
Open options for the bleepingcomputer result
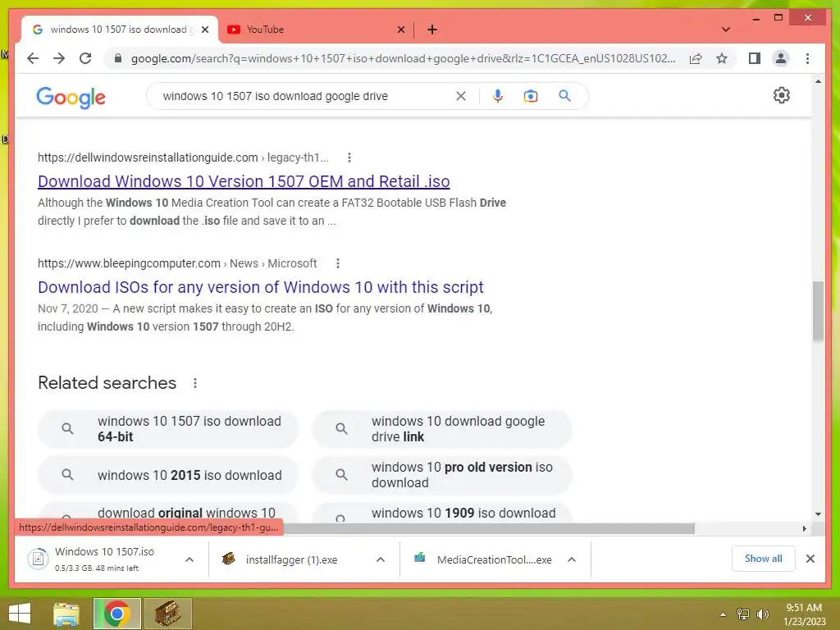click(x=337, y=263)
